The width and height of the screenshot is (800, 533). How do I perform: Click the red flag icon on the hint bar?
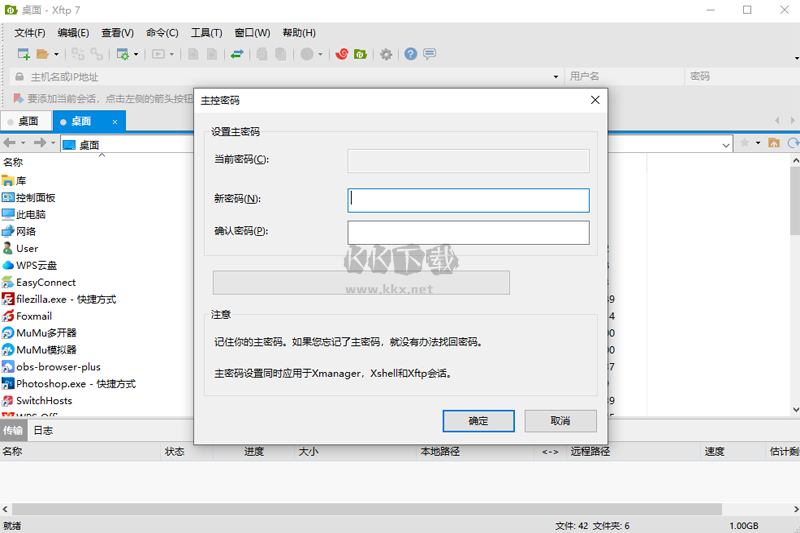[x=18, y=98]
